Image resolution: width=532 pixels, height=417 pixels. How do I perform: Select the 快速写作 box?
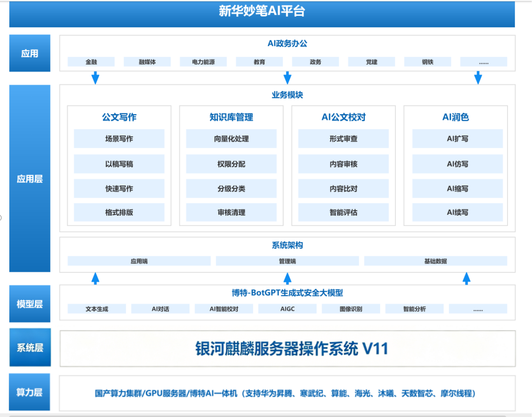tap(119, 188)
